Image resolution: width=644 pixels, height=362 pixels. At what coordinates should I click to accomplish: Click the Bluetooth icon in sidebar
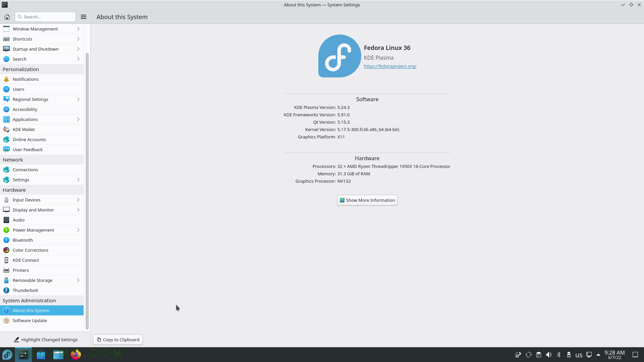pos(6,240)
